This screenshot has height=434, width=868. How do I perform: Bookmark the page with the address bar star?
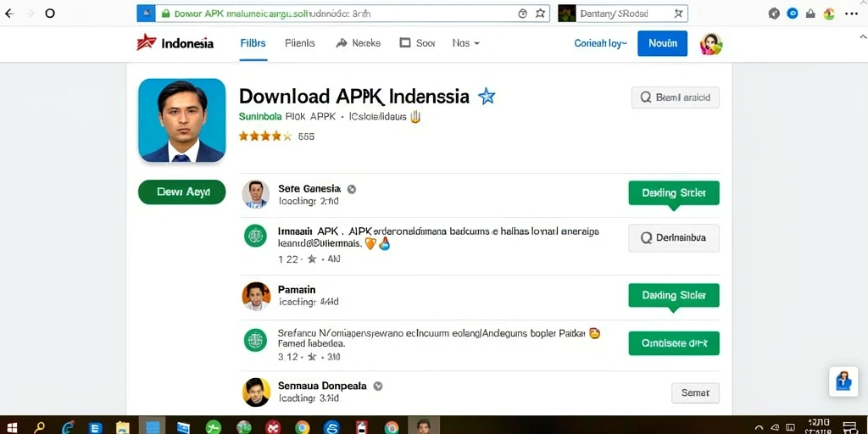(540, 14)
